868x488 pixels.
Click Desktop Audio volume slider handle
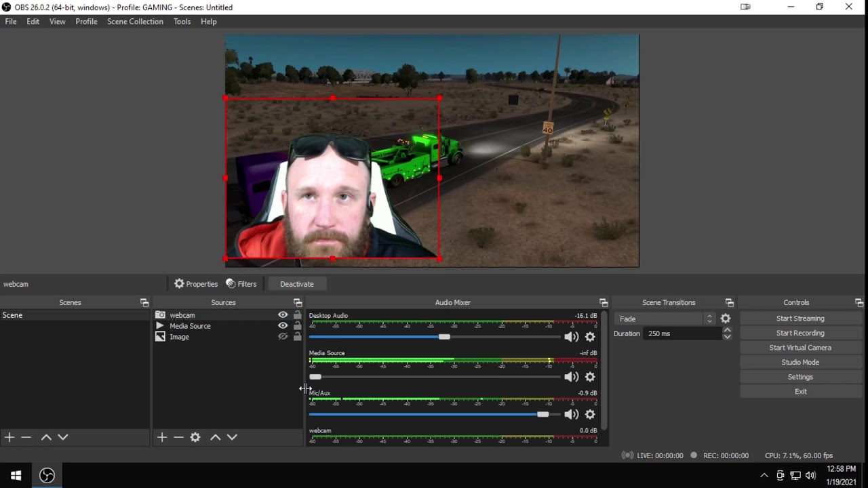pos(444,337)
